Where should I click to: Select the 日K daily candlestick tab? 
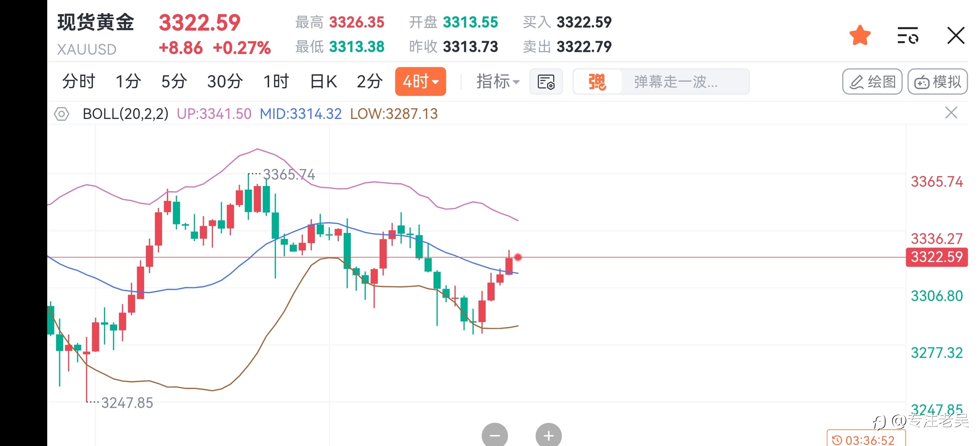[x=323, y=81]
